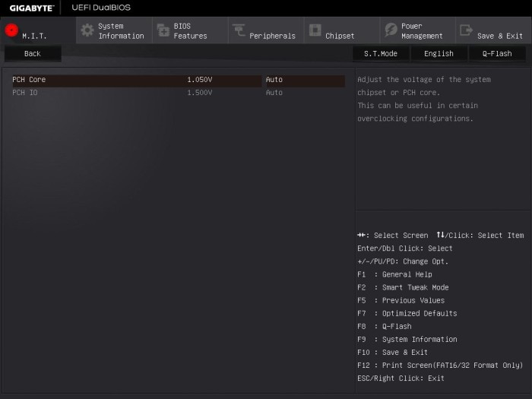Click the F12 Print Screen help line
Screen dimensions: 532x399
(440, 366)
